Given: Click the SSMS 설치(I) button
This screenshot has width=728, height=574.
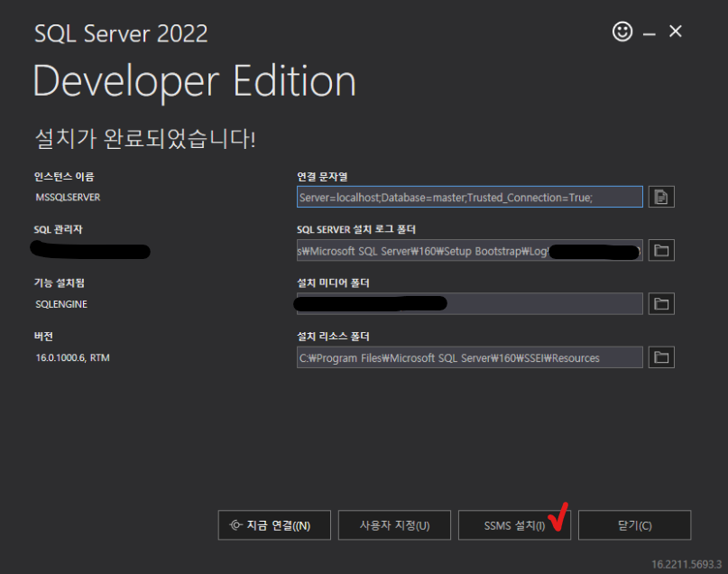Looking at the screenshot, I should click(x=514, y=525).
